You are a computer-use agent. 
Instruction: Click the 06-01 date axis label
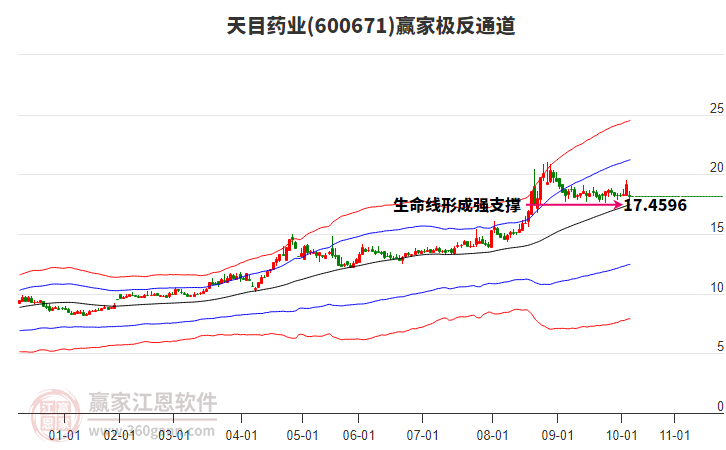click(x=358, y=435)
